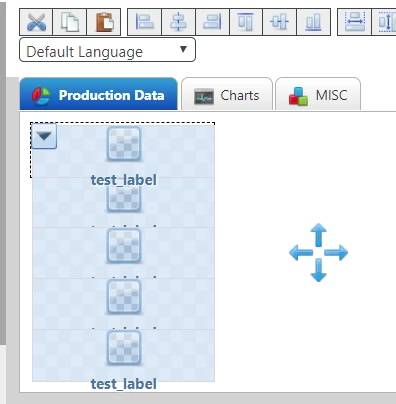Align selected widgets to the left

(145, 22)
